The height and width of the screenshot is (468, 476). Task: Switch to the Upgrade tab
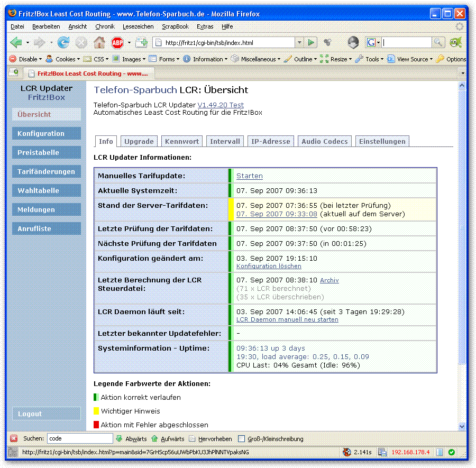click(x=139, y=141)
